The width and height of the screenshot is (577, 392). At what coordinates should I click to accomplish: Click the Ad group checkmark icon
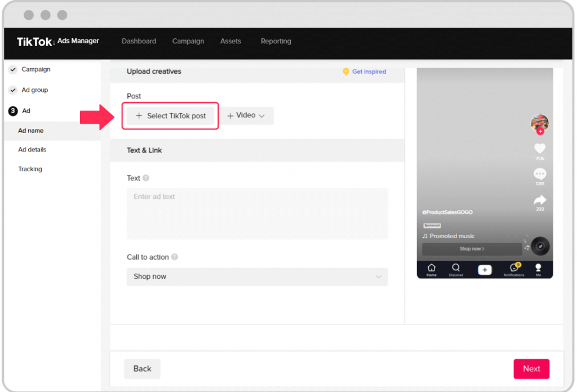13,90
